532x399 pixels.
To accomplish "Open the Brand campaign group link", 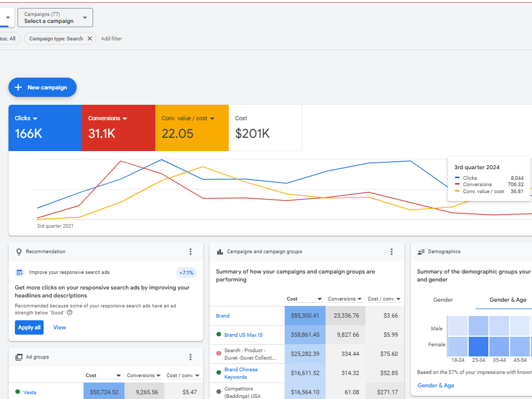I will (x=222, y=316).
